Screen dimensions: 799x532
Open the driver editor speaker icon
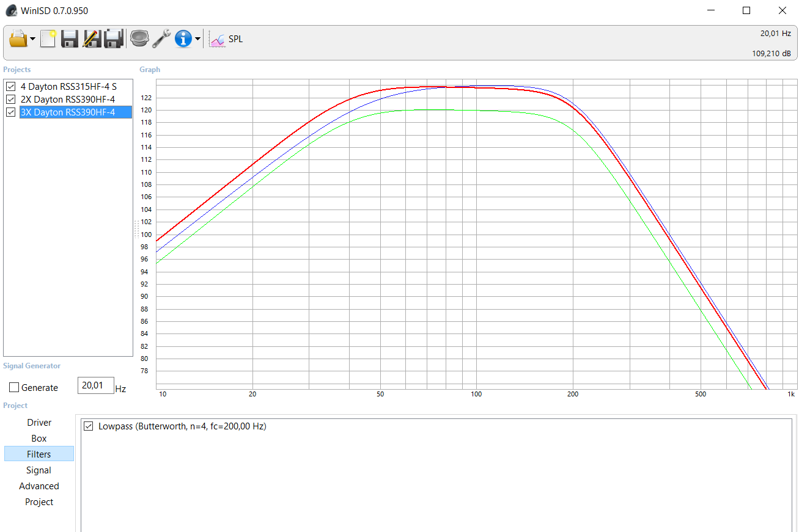point(139,39)
